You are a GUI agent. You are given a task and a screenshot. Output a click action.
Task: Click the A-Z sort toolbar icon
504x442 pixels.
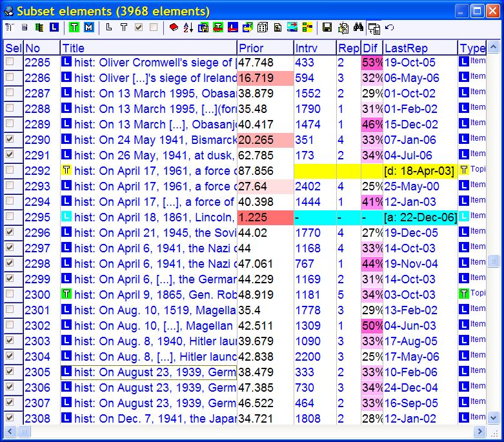188,28
